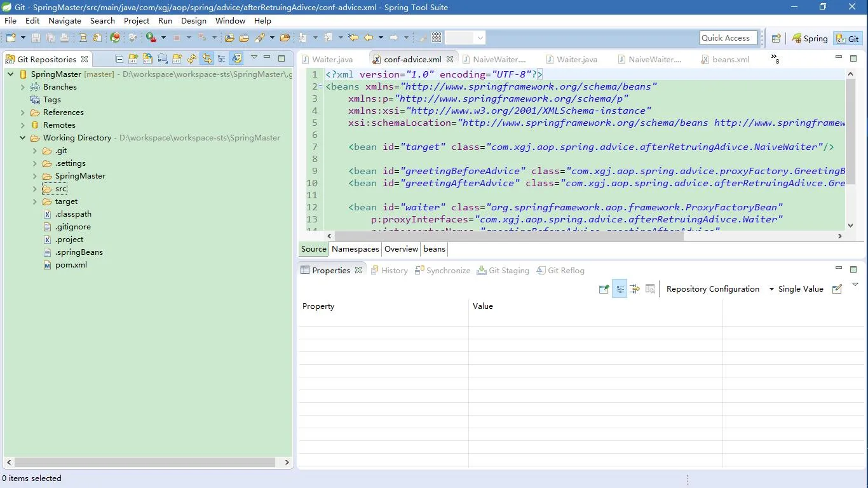
Task: Switch to the Spring perspective
Action: click(810, 38)
